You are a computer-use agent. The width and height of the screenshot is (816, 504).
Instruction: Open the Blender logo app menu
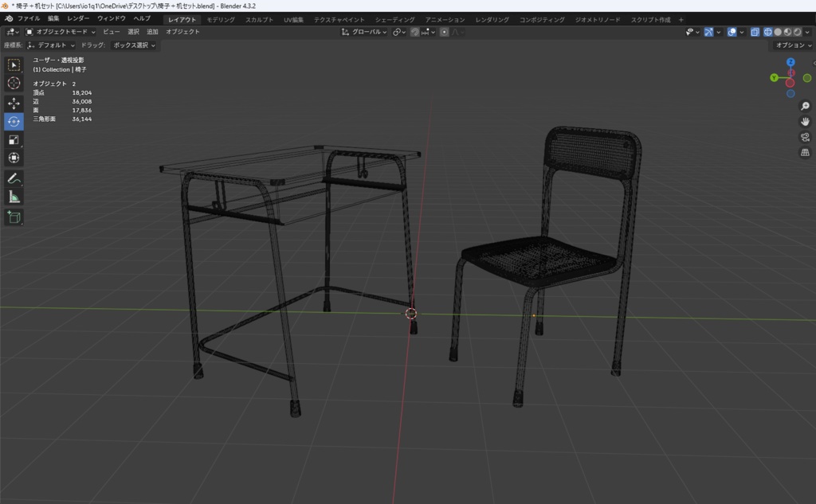click(x=9, y=19)
